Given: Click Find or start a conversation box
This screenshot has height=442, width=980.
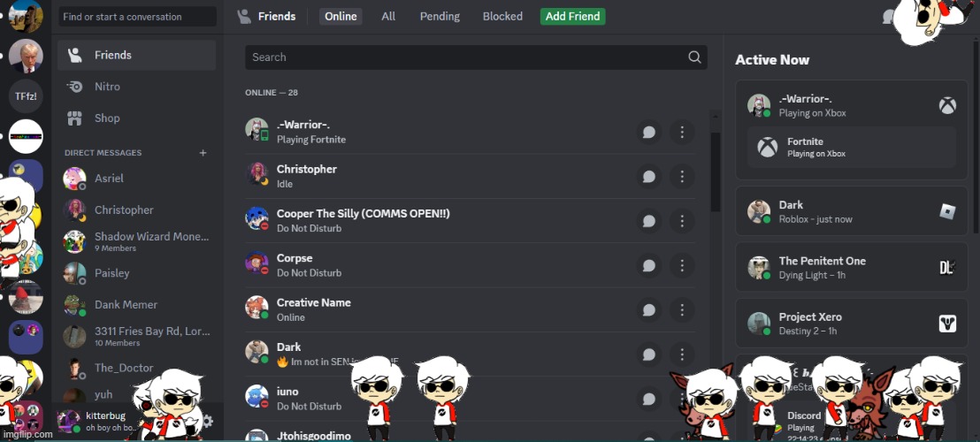Looking at the screenshot, I should point(137,17).
